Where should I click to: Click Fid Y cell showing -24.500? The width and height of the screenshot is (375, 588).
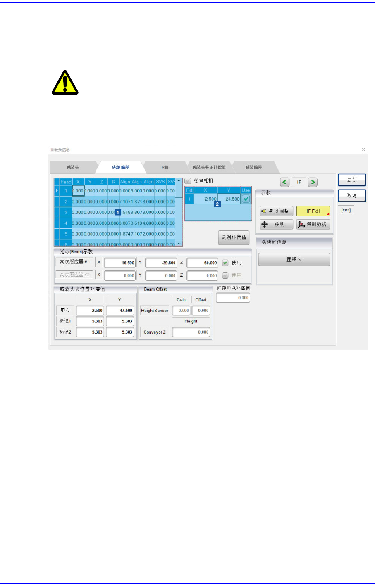[x=229, y=199]
